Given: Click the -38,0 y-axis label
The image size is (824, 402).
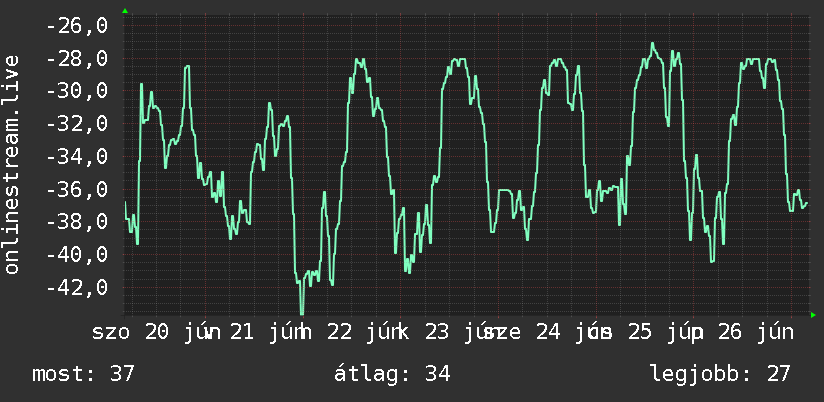Looking at the screenshot, I should click(77, 222).
